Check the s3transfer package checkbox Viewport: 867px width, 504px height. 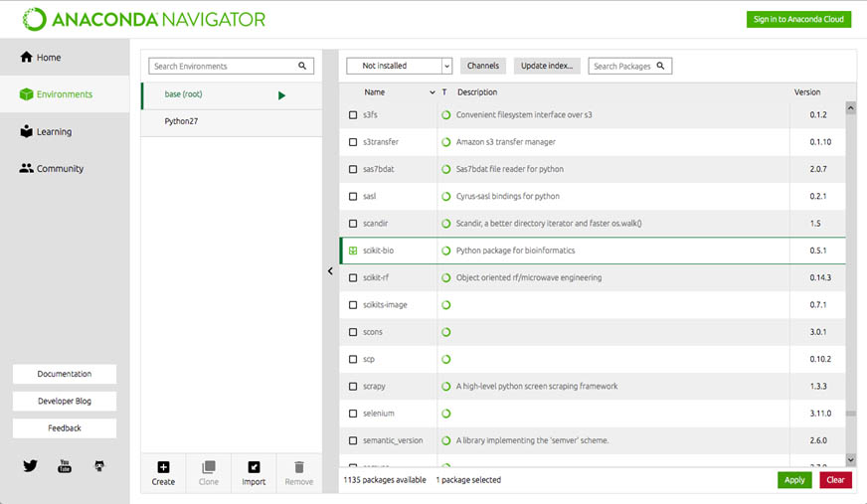(353, 142)
